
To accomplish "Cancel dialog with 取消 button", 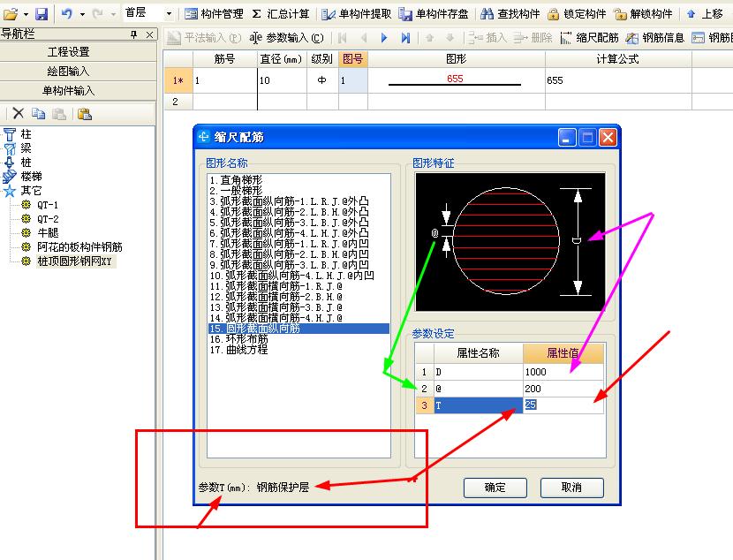I will tap(571, 488).
